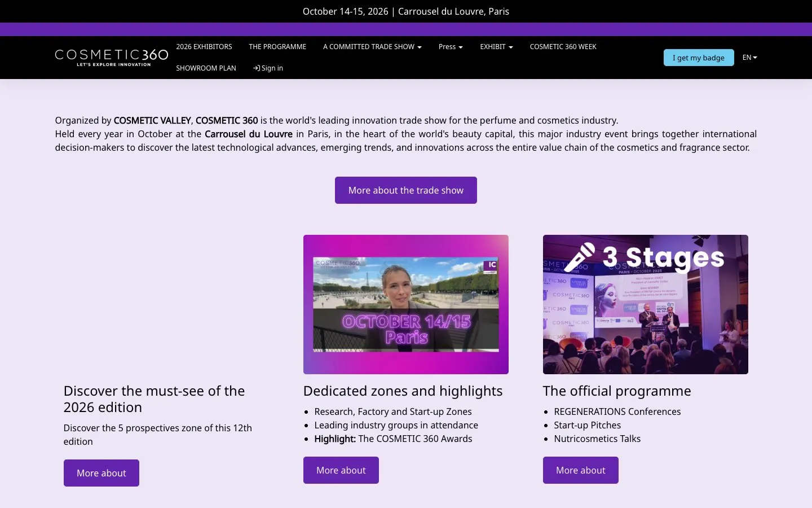
Task: Click More about under 2026 edition
Action: point(101,473)
